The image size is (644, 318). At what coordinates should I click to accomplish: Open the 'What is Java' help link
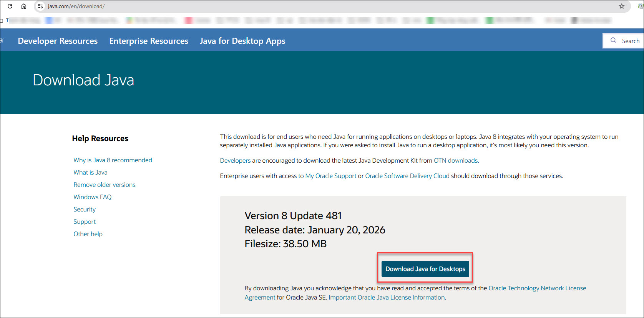pos(90,172)
